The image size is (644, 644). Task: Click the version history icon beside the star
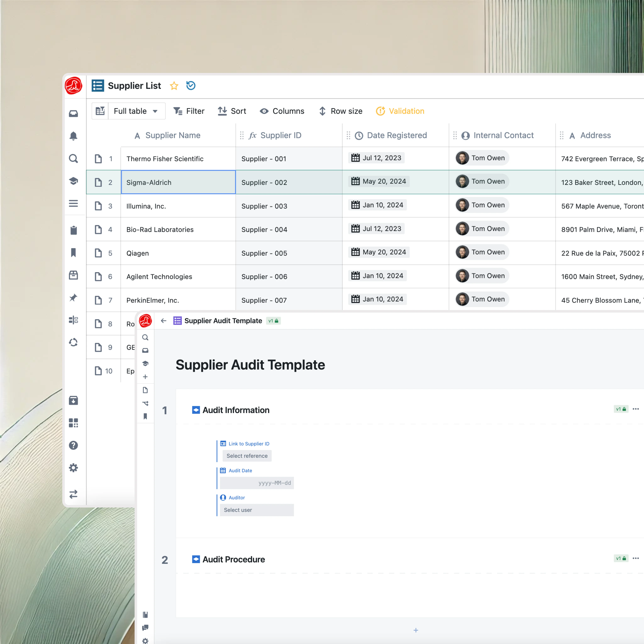click(x=191, y=86)
